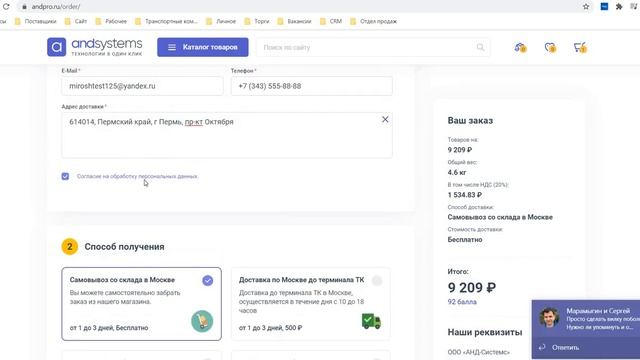This screenshot has height=360, width=640.
Task: Open the Транспортные ком... bookmarks folder
Action: point(166,21)
